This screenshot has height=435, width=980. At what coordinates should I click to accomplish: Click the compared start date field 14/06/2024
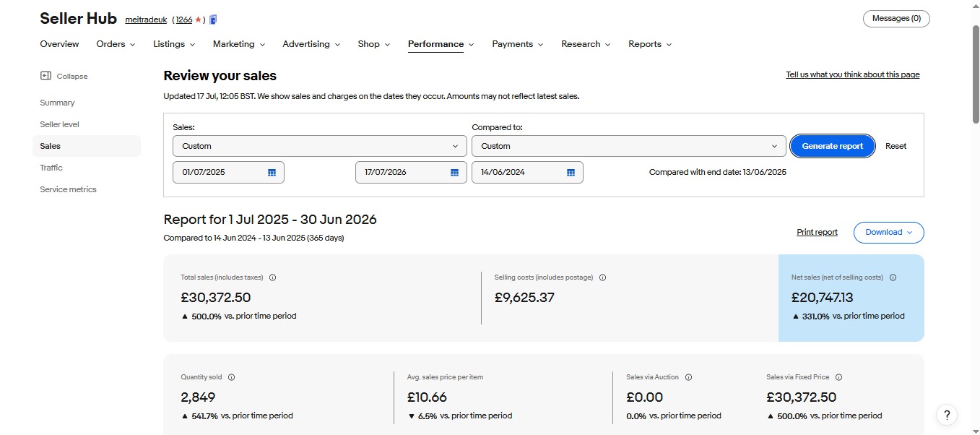527,173
